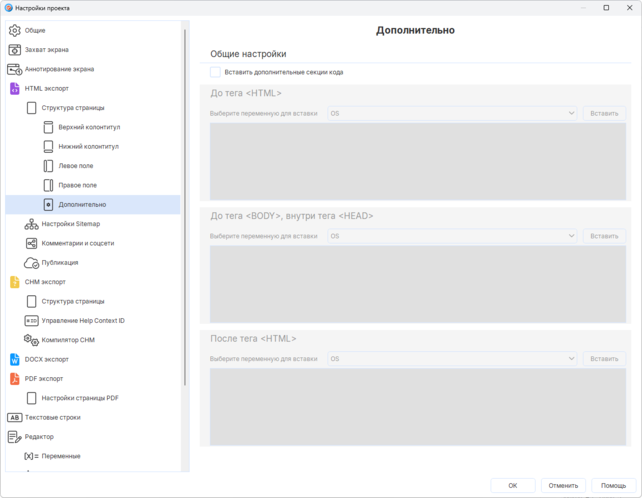This screenshot has width=642, height=498.
Task: Click the Публикация cloud icon
Action: coord(31,263)
